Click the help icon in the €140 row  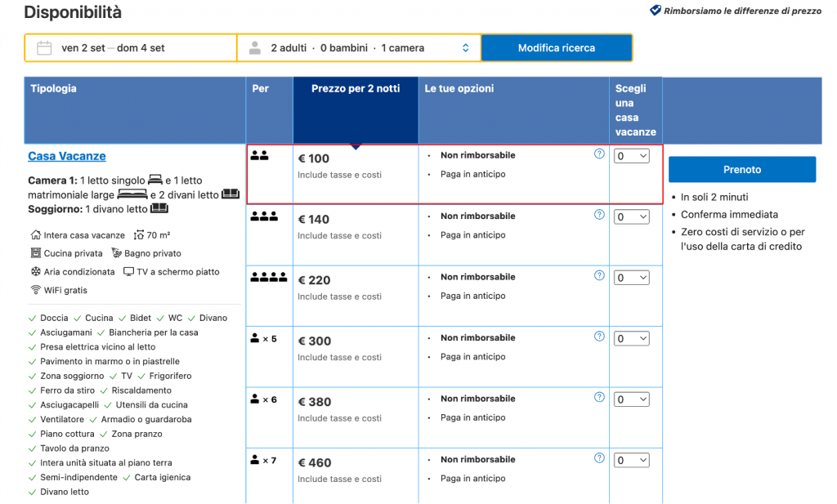click(x=599, y=215)
